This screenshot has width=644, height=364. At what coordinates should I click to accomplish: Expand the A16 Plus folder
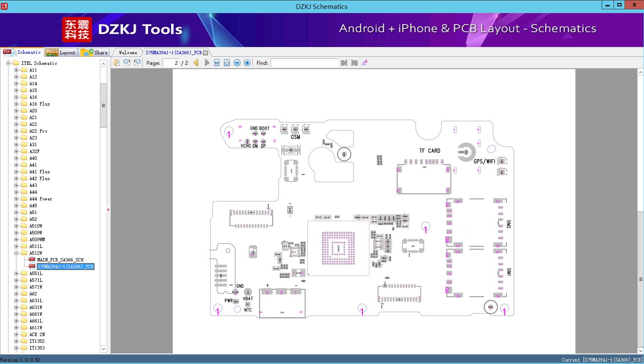tap(17, 104)
